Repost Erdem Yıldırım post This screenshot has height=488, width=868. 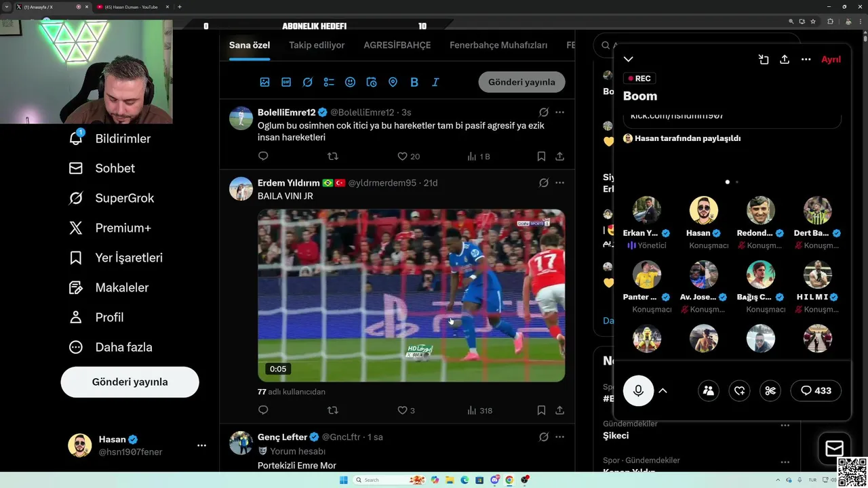(332, 410)
